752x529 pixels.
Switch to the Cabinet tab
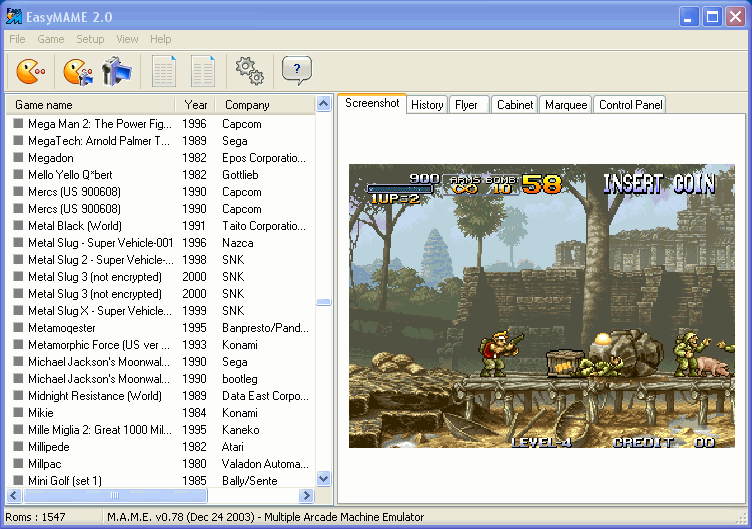tap(515, 105)
